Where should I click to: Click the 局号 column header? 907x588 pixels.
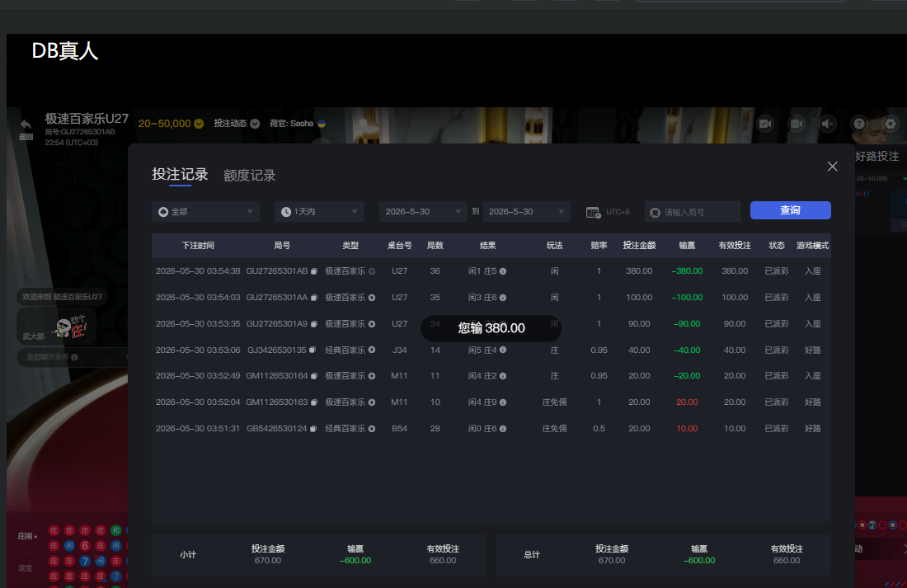click(282, 246)
